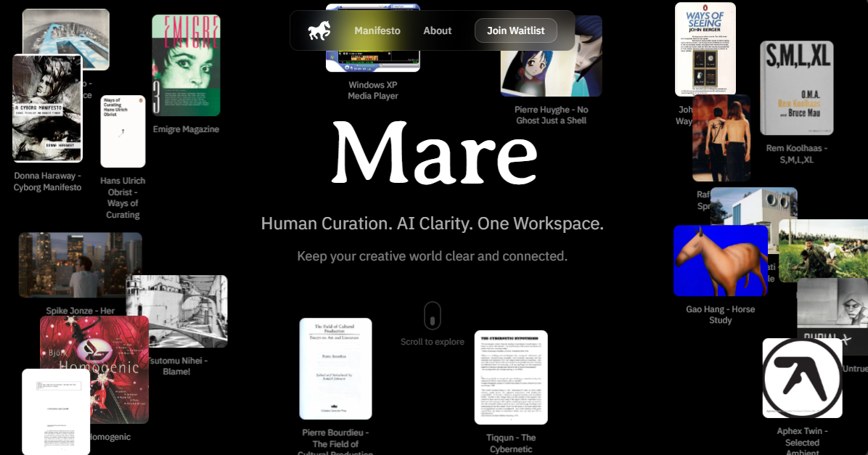
Task: Open The Cybernetic Hypothesis document thumbnail
Action: (x=511, y=377)
